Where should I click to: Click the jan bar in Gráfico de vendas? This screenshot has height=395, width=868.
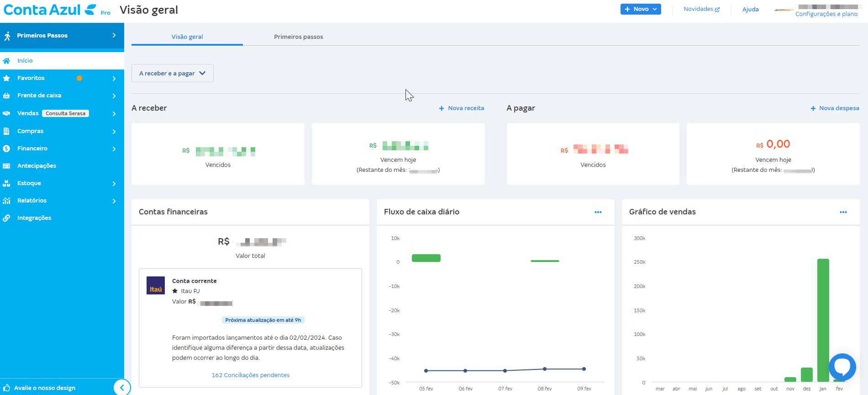823,320
